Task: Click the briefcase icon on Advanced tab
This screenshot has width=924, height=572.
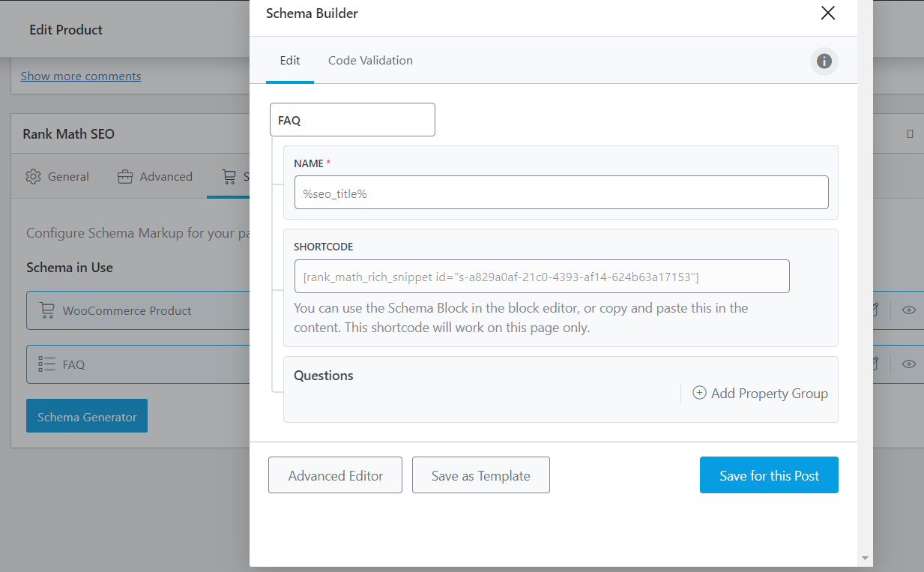Action: click(125, 177)
